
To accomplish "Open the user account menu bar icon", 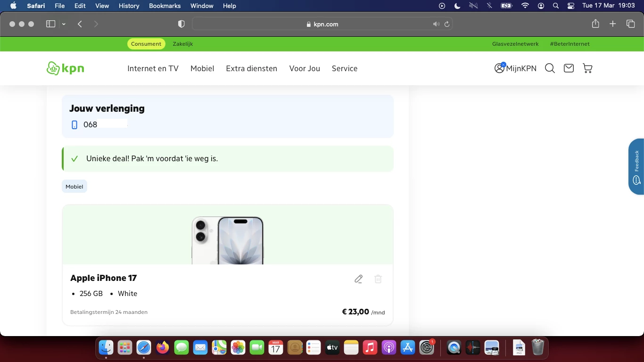I will (541, 6).
